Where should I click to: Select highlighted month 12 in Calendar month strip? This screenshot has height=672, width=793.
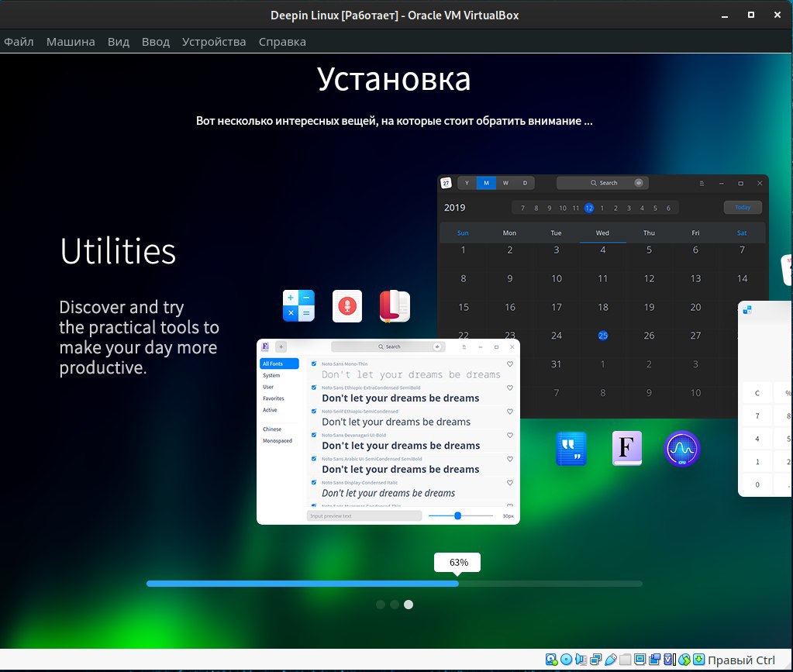point(588,208)
